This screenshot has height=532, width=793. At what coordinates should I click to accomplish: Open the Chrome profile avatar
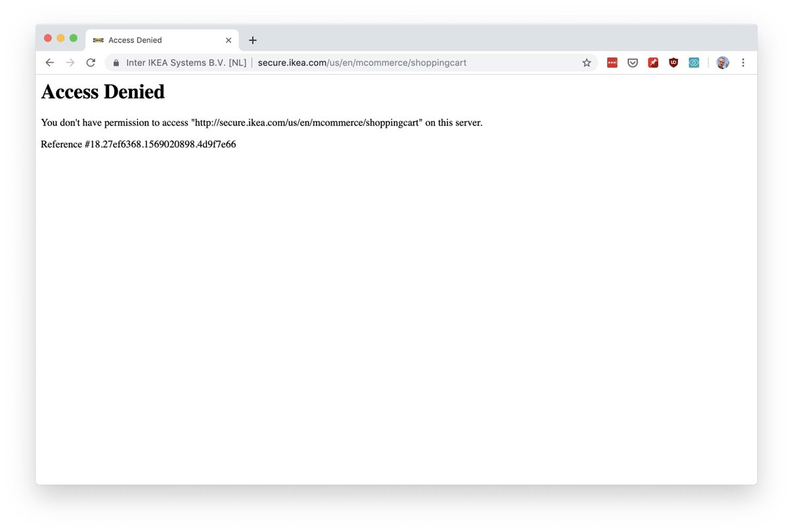[722, 63]
